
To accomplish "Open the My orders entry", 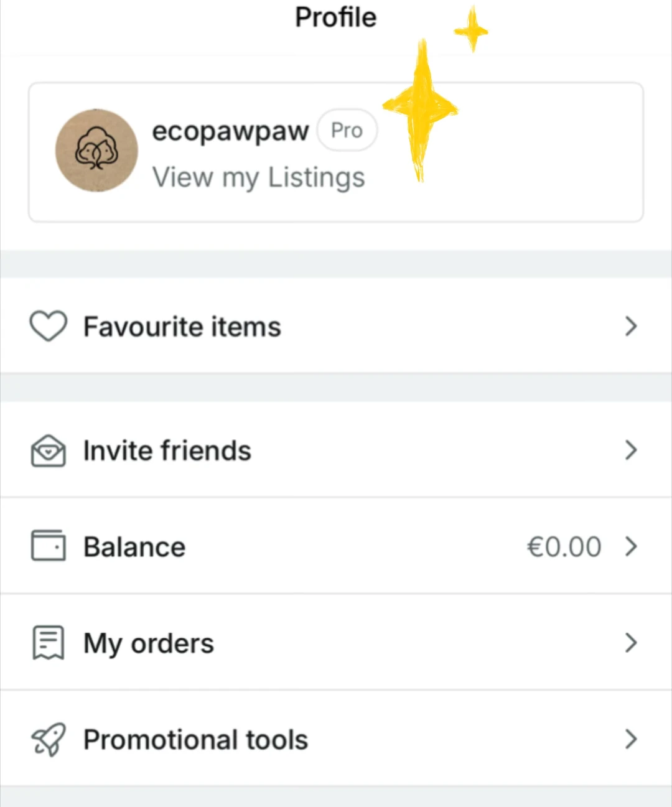I will pyautogui.click(x=148, y=643).
